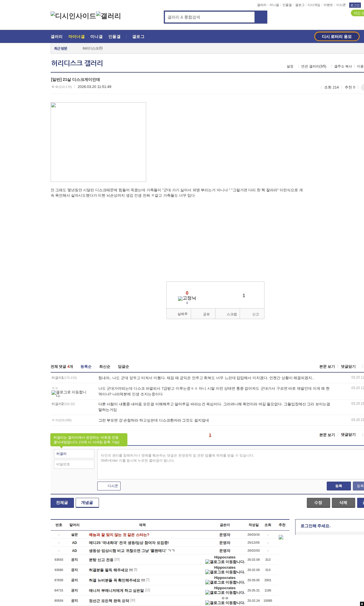Screen dimensions: 364x606
Task: Open 디시게임 in the top utility links
Action: point(314,5)
